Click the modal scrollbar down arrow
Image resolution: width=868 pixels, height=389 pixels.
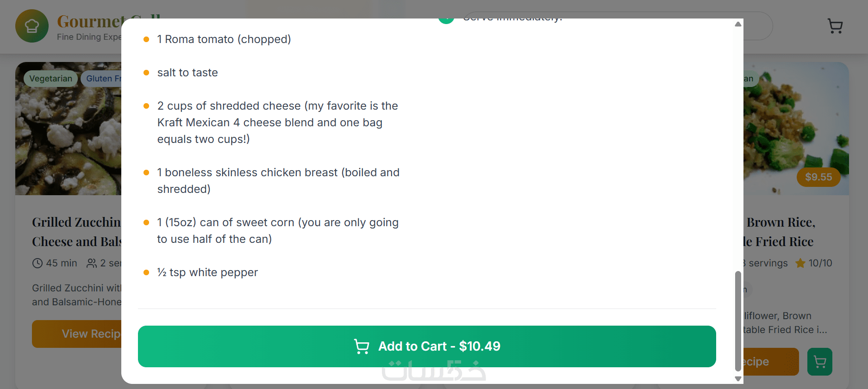click(738, 379)
